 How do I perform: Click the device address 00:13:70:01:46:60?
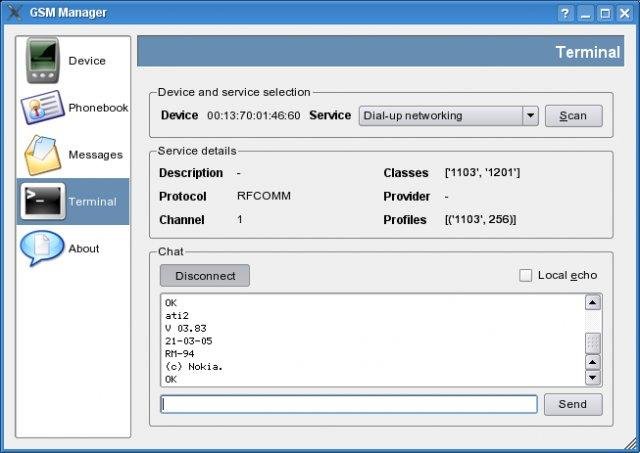coord(253,115)
